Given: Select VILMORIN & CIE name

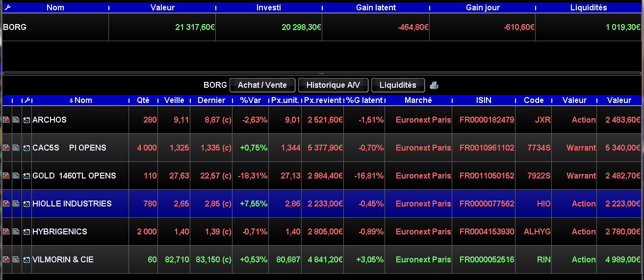Looking at the screenshot, I should point(63,260).
